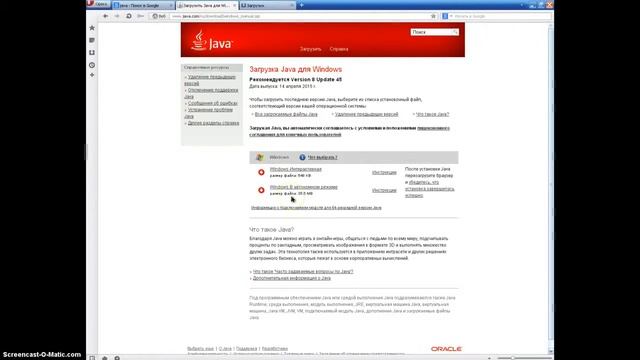This screenshot has width=640, height=360.
Task: Add panel with sidebar plus icon
Action: tap(92, 75)
